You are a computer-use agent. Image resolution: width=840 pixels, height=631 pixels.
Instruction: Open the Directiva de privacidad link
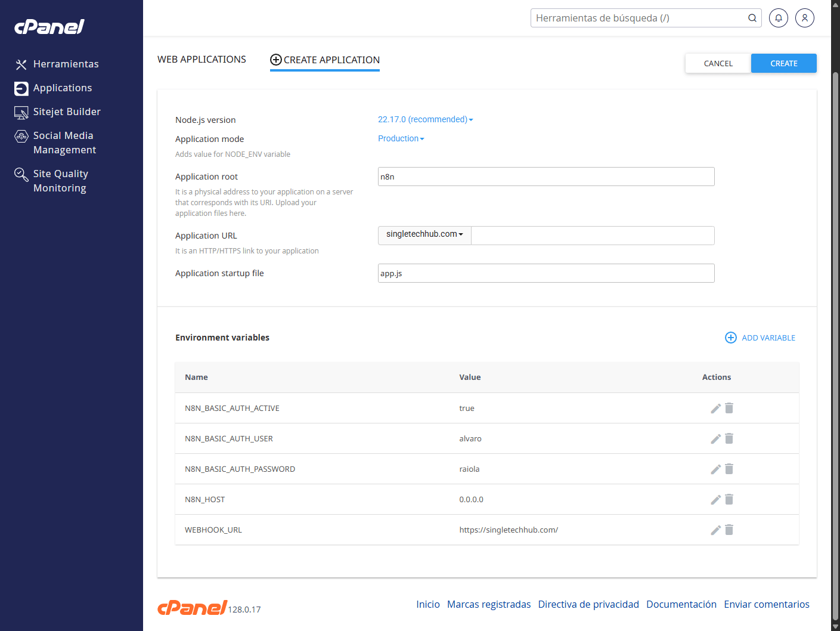(588, 604)
